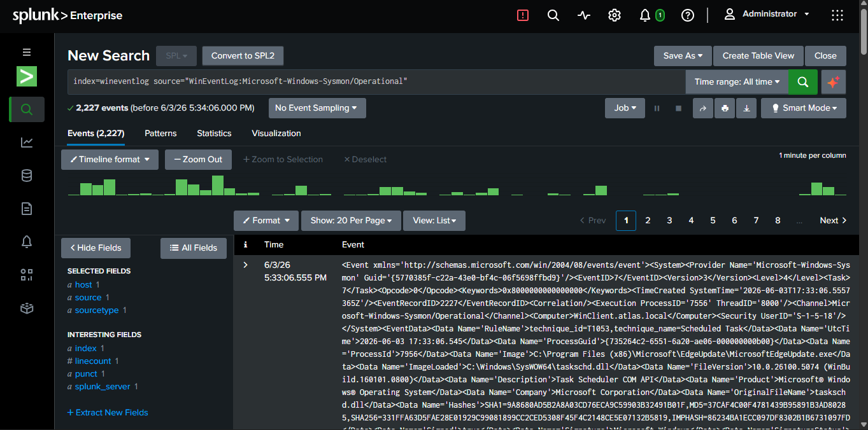Open the Format dropdown
This screenshot has height=430, width=868.
click(x=266, y=221)
